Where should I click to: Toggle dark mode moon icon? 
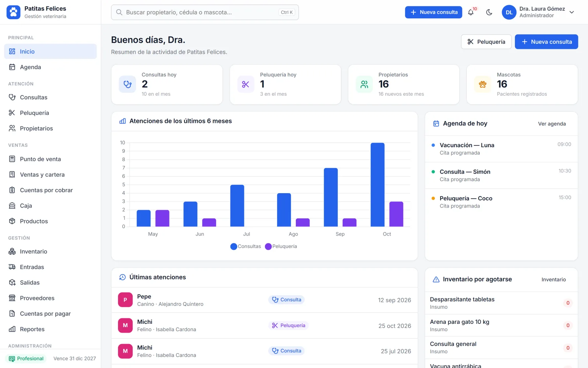point(489,12)
